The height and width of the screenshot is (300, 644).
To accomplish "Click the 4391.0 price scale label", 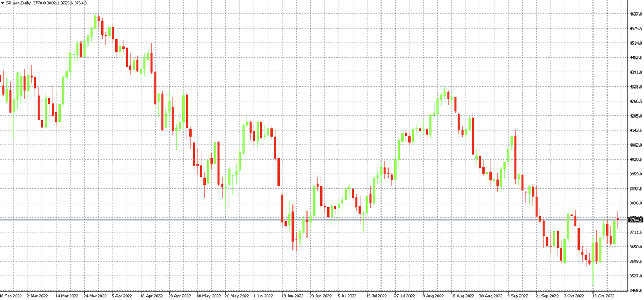I will tap(635, 72).
